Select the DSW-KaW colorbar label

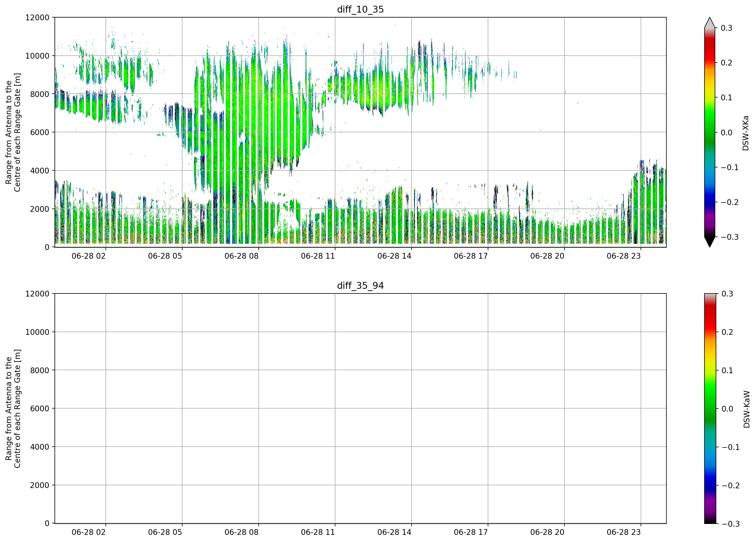(x=747, y=409)
